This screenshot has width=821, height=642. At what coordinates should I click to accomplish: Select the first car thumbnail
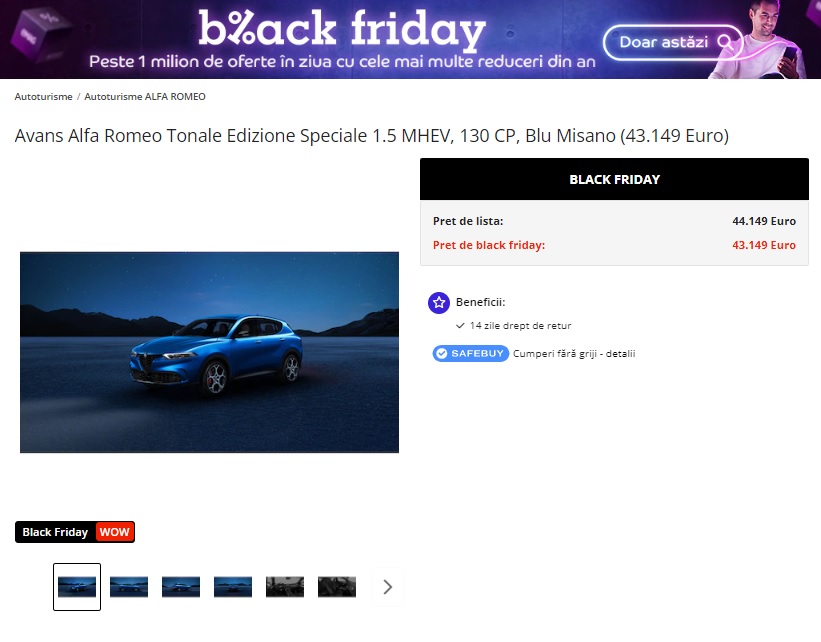[x=77, y=587]
